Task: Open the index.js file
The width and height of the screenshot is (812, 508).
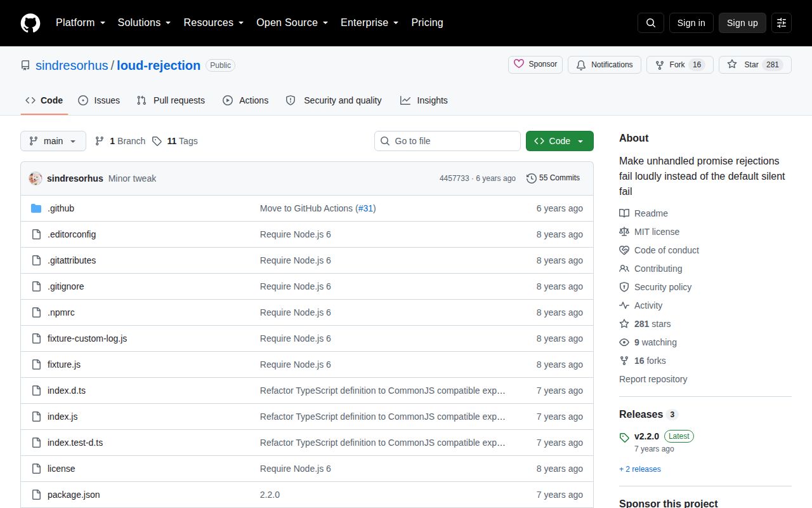Action: (x=63, y=417)
